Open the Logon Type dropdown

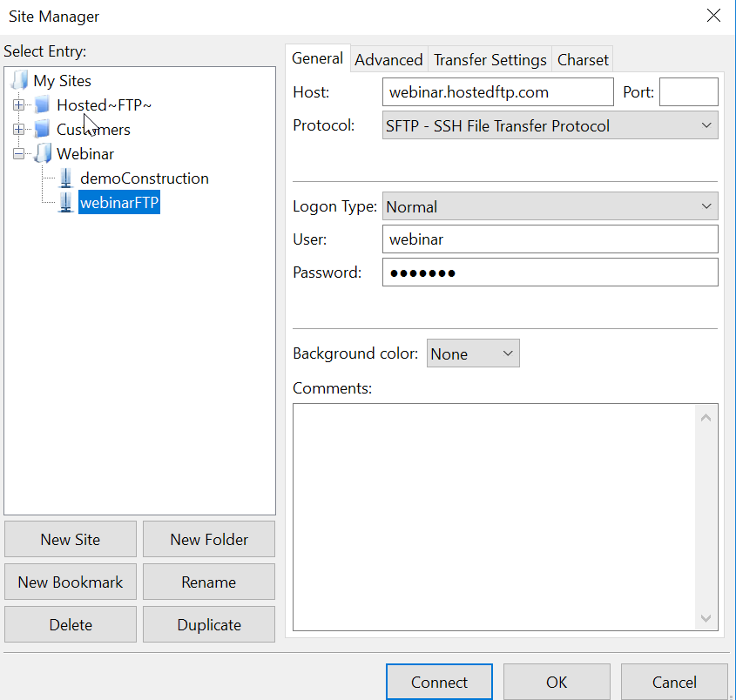coord(550,206)
